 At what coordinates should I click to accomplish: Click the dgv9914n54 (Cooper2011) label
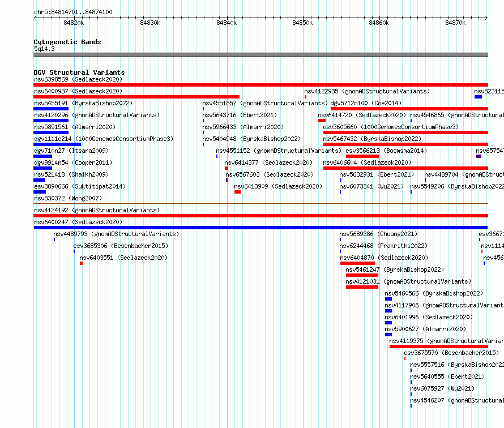(x=73, y=162)
